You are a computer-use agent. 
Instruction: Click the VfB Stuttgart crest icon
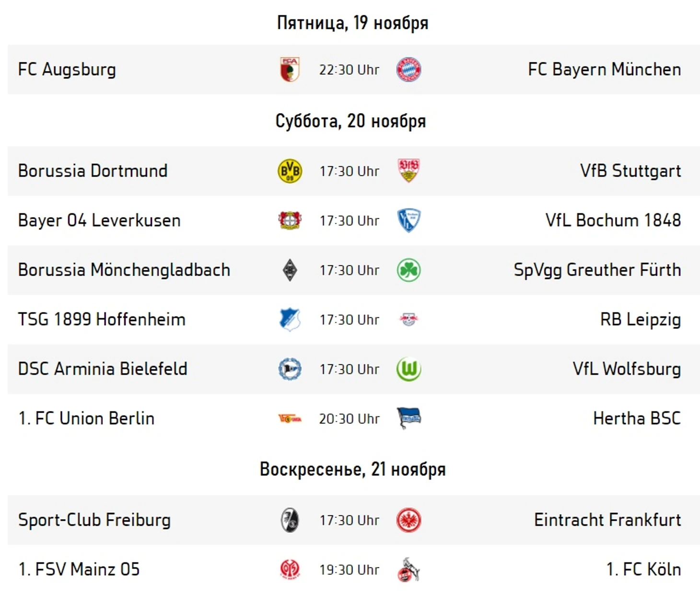(408, 171)
